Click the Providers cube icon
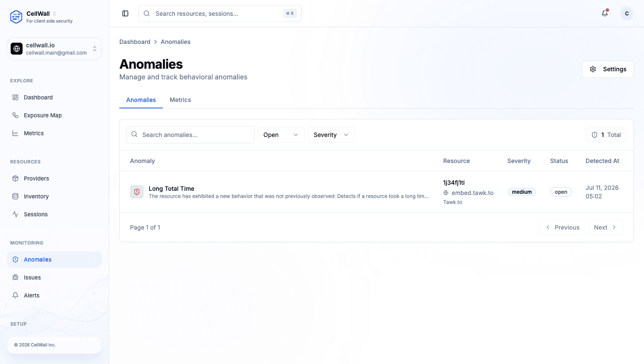 pyautogui.click(x=15, y=178)
